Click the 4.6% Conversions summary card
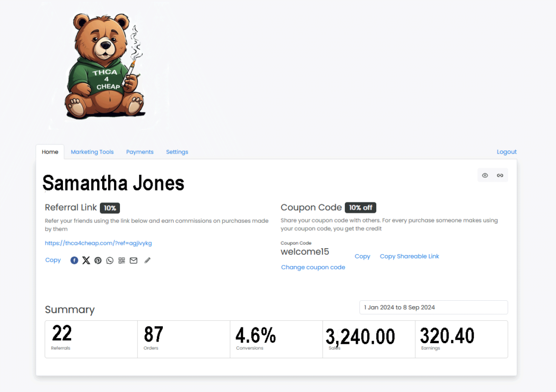This screenshot has height=392, width=556. tap(276, 339)
